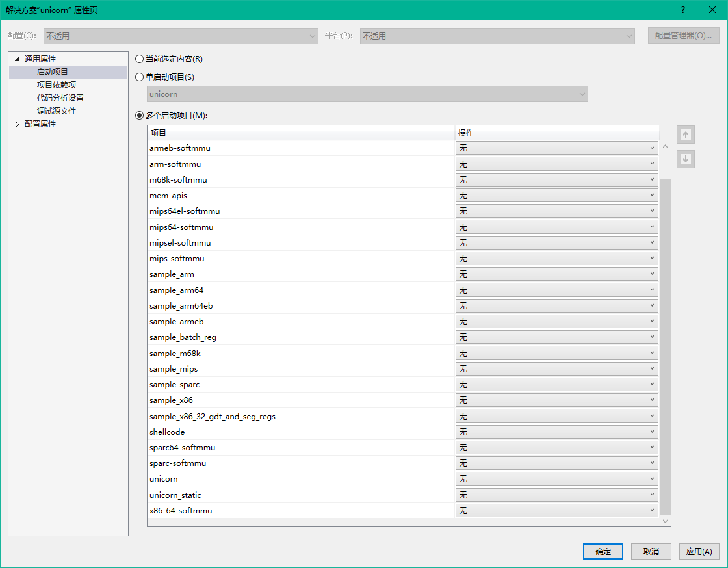Select 项目依赖项 in the tree
Screen dimensions: 728x568
(x=57, y=85)
